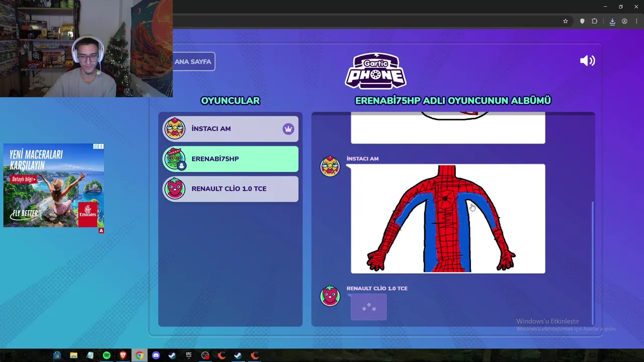
Task: Open Epic Games Launcher from the taskbar
Action: pyautogui.click(x=189, y=355)
